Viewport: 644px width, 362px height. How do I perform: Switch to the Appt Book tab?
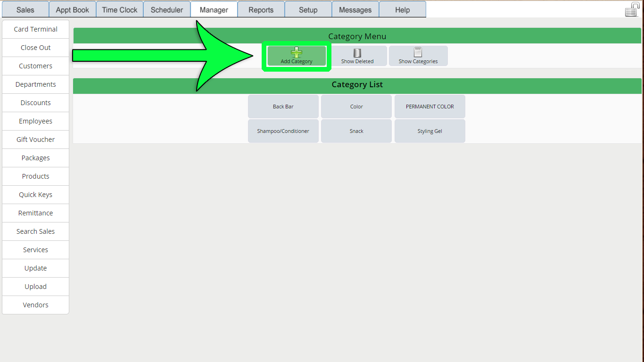click(73, 9)
